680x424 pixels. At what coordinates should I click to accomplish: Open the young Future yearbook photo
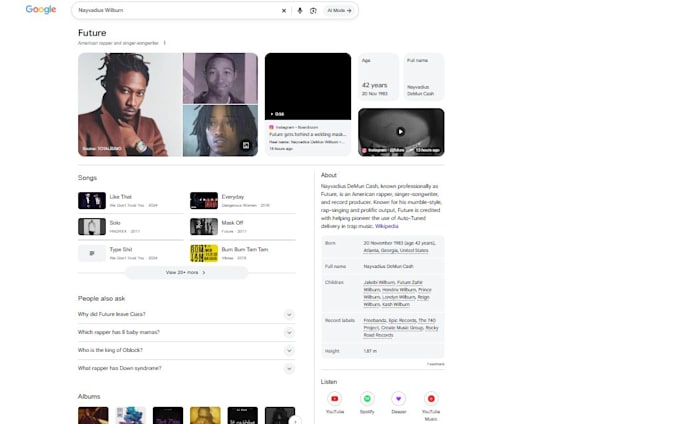[x=220, y=78]
